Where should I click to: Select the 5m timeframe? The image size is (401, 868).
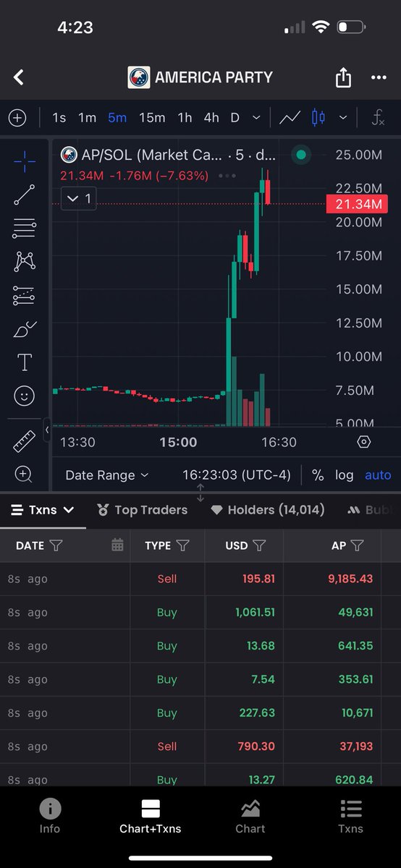117,117
